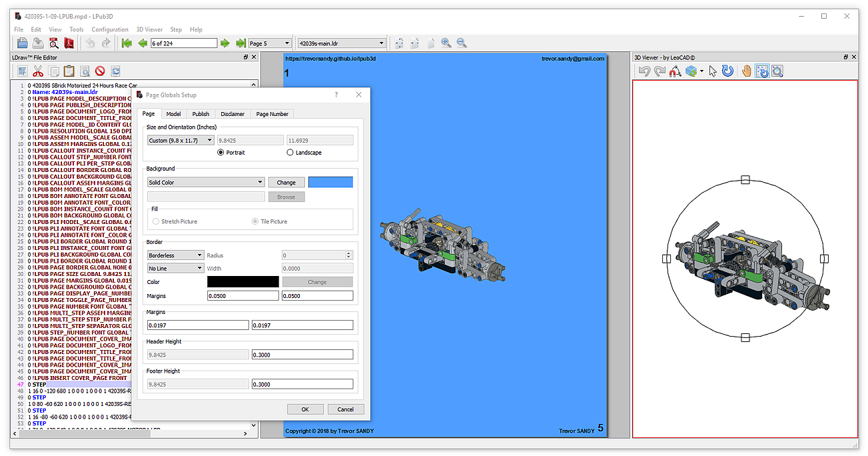Activate the pan hand tool in 3D Viewer
The image size is (868, 456).
coord(747,71)
